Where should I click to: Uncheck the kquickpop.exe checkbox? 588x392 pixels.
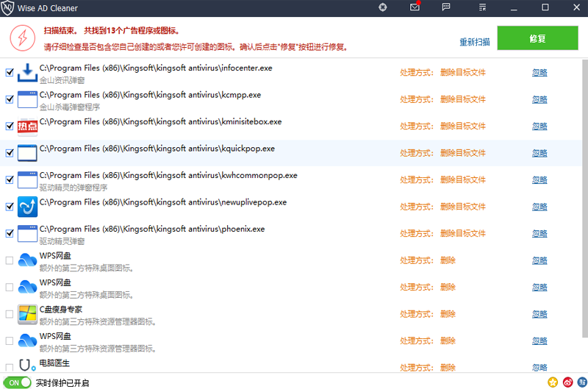click(10, 153)
